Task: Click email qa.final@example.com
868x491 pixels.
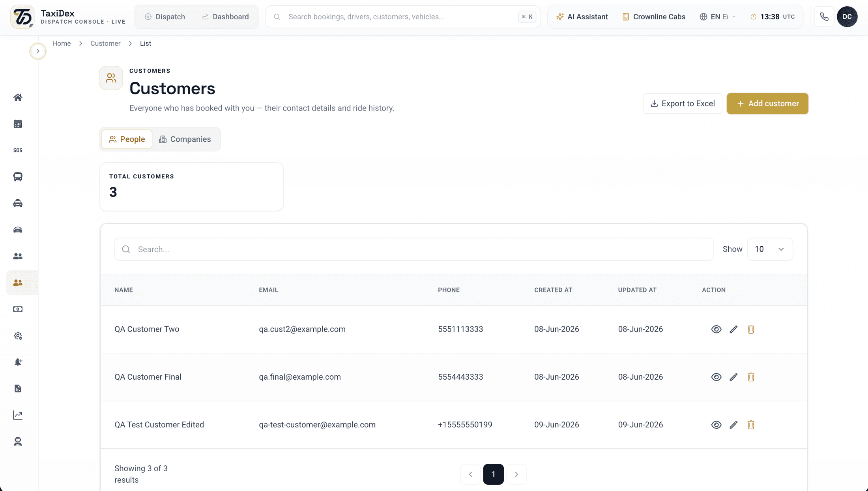Action: (300, 377)
